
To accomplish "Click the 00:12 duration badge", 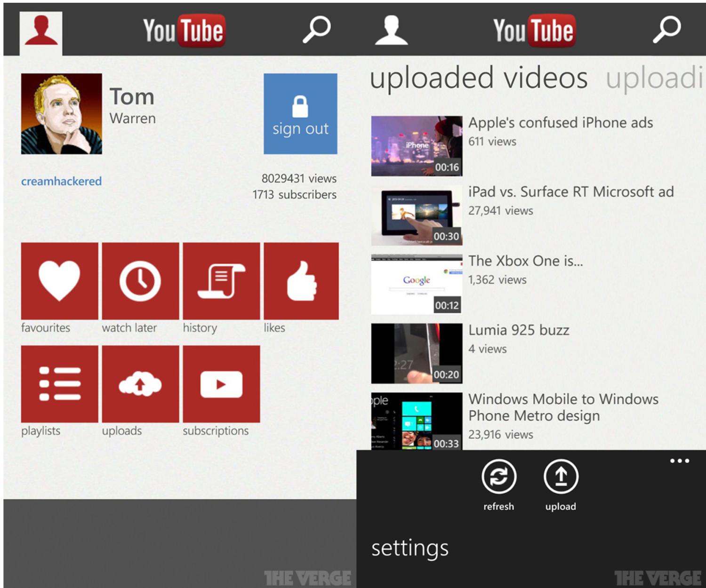I will pyautogui.click(x=447, y=306).
